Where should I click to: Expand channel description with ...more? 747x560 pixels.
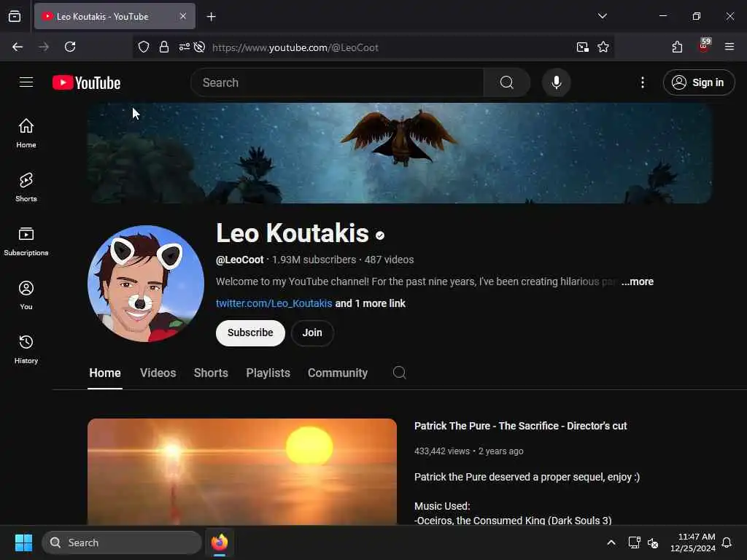click(x=637, y=281)
